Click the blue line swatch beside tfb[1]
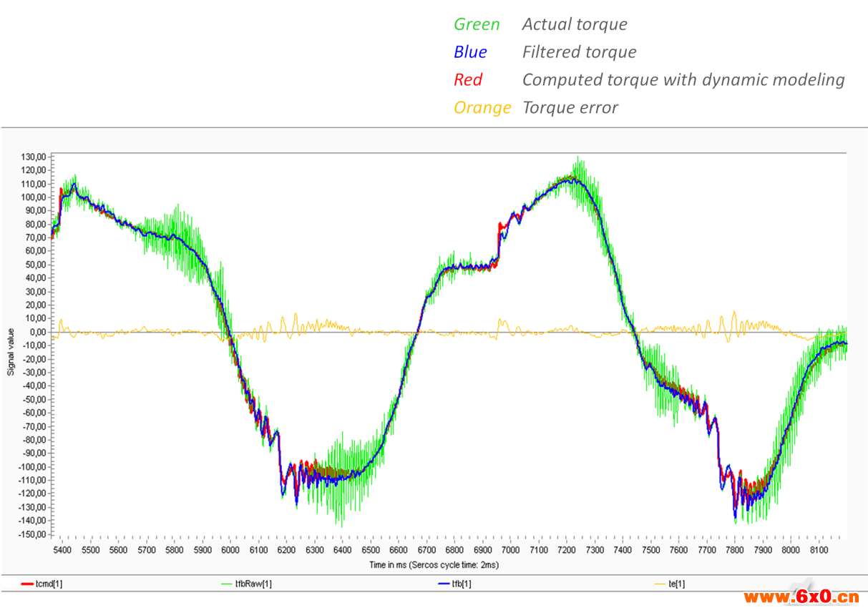Viewport: 868px width, 613px height. 442,584
